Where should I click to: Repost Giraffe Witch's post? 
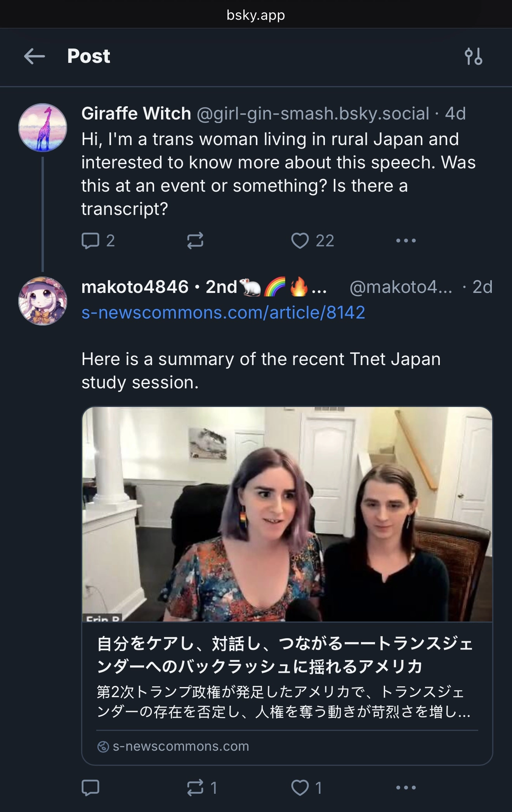[195, 241]
